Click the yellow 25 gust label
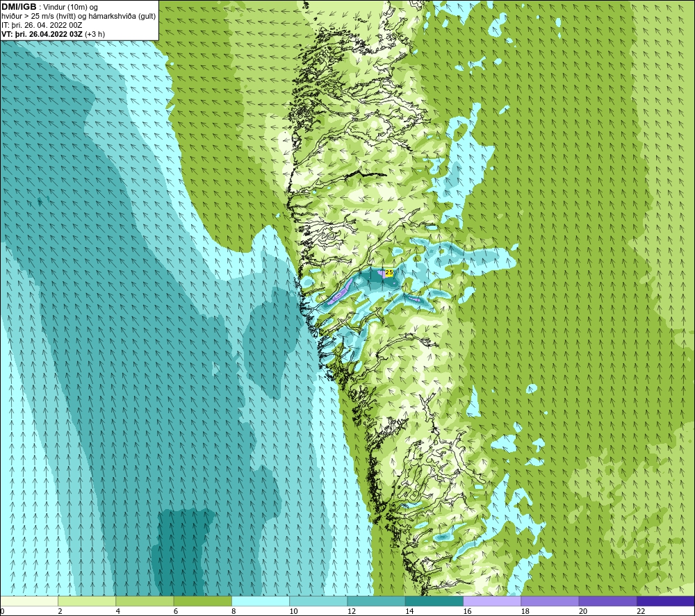Viewport: 695px width, 616px height. pyautogui.click(x=389, y=272)
